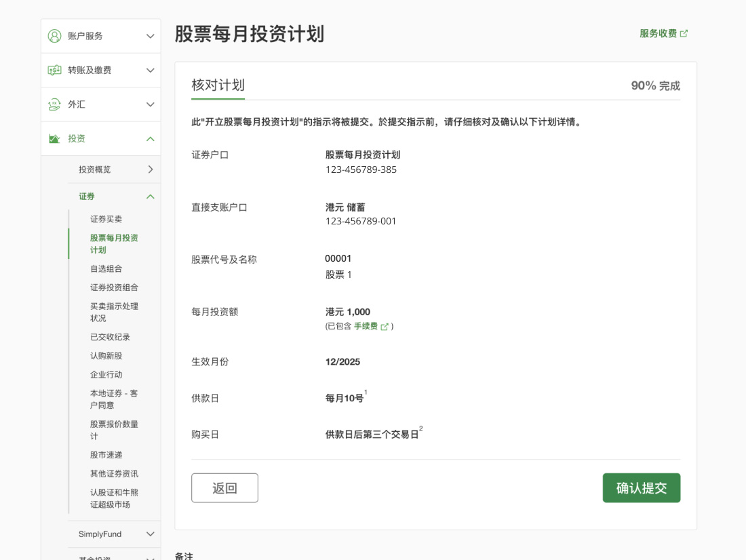746x560 pixels.
Task: Click external link icon beside 服务收费
Action: coord(684,33)
